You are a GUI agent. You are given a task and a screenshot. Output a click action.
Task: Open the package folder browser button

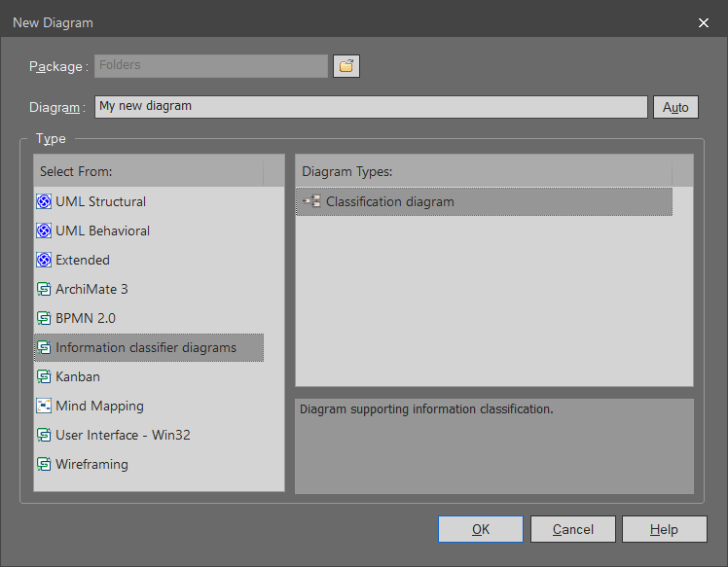pos(346,66)
